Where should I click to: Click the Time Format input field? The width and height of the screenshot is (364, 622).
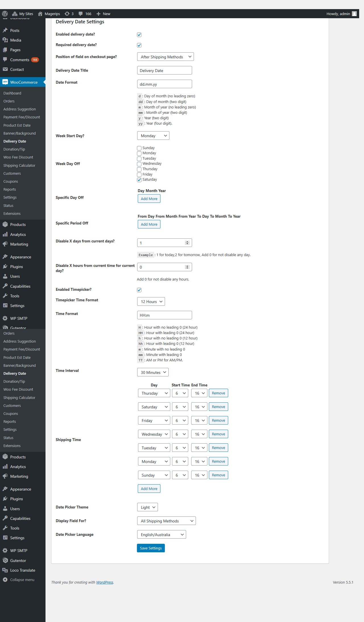tap(164, 315)
